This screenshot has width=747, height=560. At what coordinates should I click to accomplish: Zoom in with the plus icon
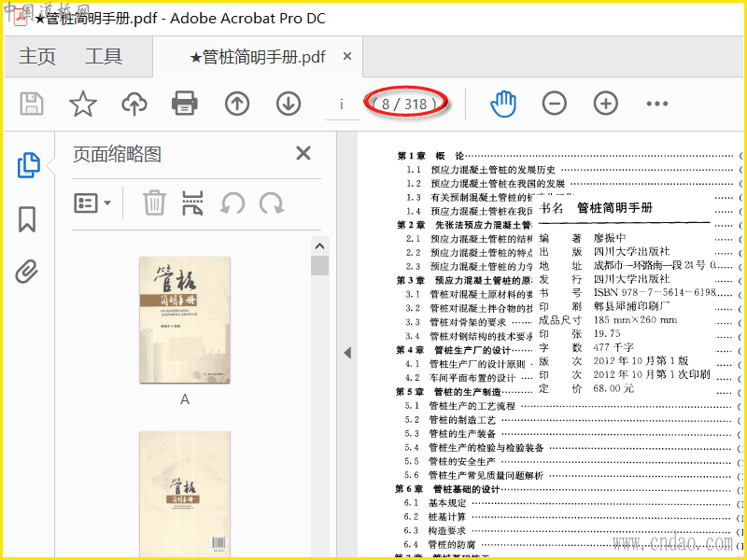pos(606,104)
